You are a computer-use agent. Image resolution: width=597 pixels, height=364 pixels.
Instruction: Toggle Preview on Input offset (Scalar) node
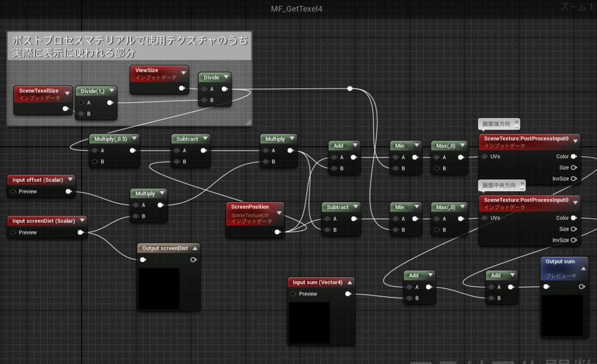13,192
